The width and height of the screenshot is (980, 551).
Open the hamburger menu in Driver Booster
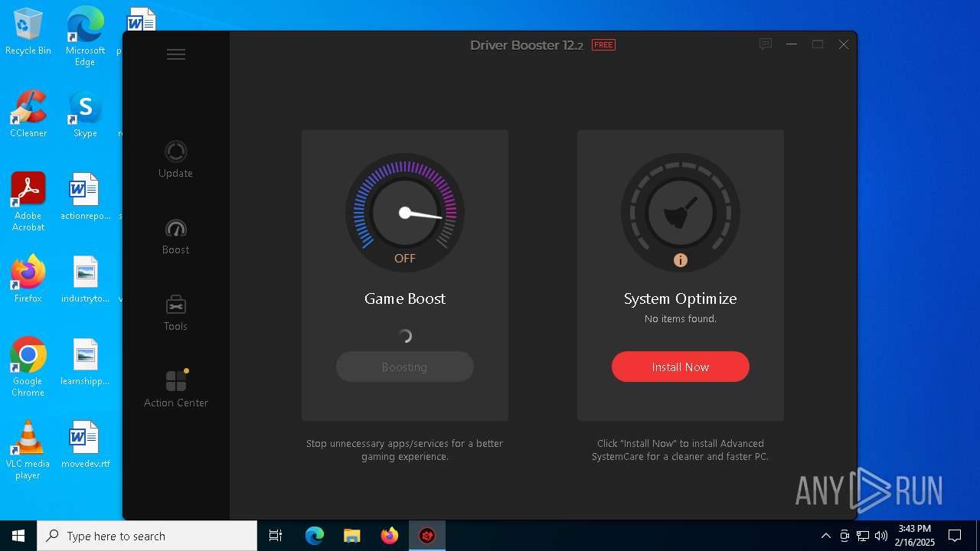click(176, 54)
